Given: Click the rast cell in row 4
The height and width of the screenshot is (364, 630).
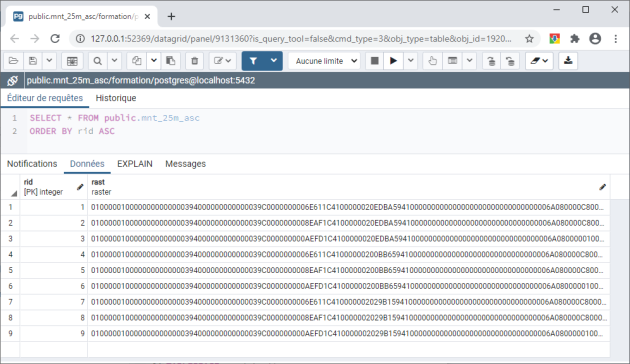Looking at the screenshot, I should tap(349, 255).
